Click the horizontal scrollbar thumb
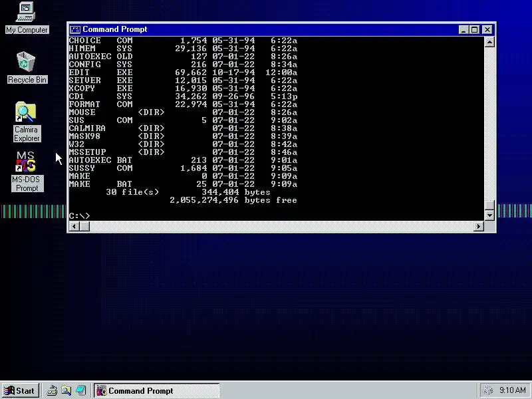Image resolution: width=532 pixels, height=399 pixels. pyautogui.click(x=85, y=226)
